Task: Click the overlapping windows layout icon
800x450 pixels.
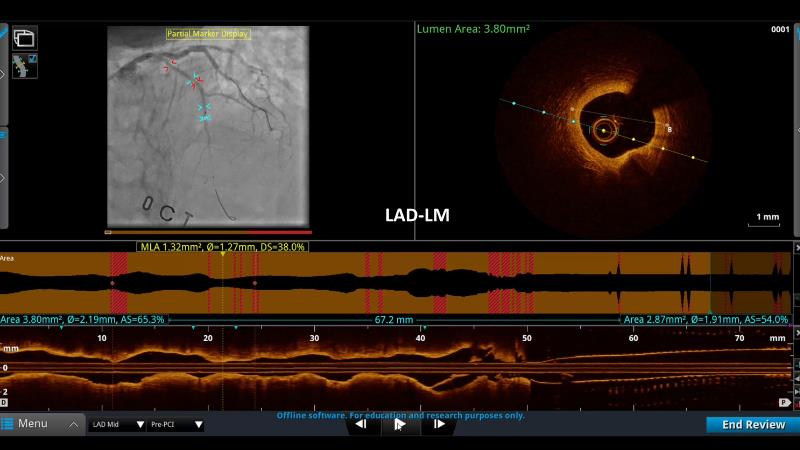Action: (25, 39)
